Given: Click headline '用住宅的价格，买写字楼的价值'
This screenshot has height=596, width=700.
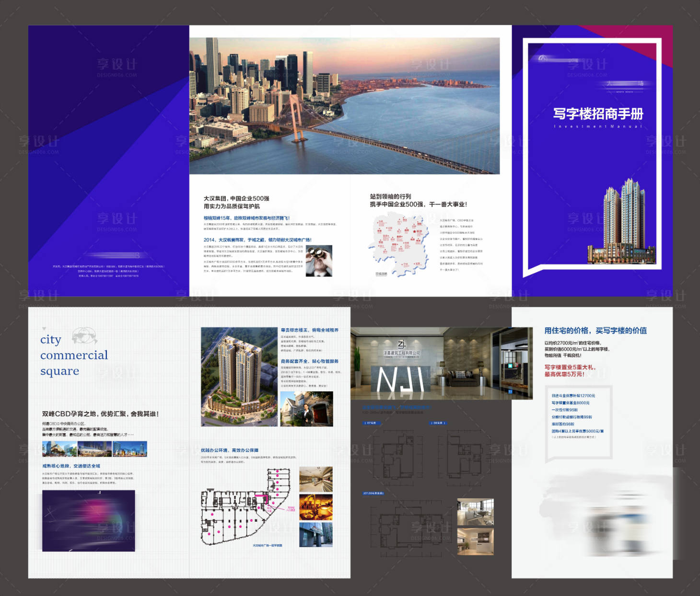Looking at the screenshot, I should (x=595, y=331).
